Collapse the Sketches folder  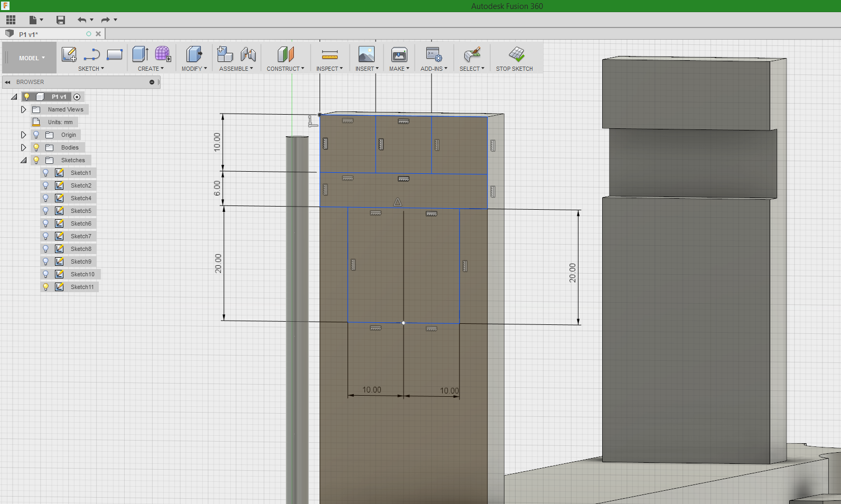(x=23, y=160)
